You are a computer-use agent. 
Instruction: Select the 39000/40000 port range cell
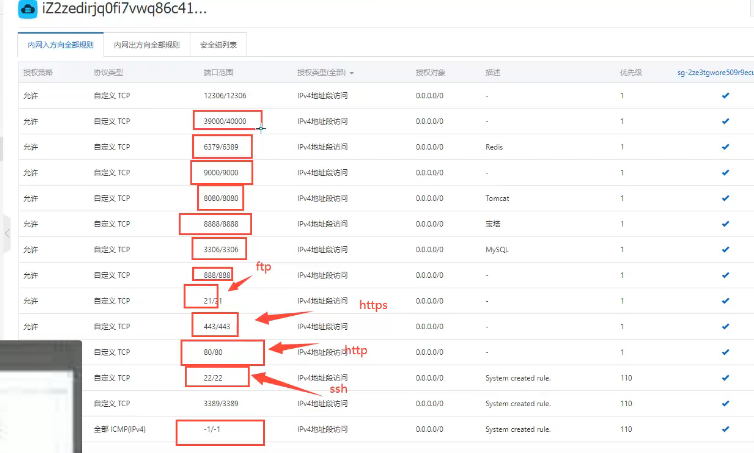(225, 121)
